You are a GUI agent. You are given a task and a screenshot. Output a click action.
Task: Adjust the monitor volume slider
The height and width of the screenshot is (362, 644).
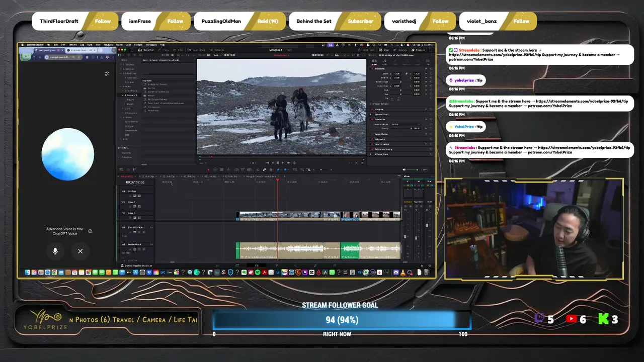412,169
